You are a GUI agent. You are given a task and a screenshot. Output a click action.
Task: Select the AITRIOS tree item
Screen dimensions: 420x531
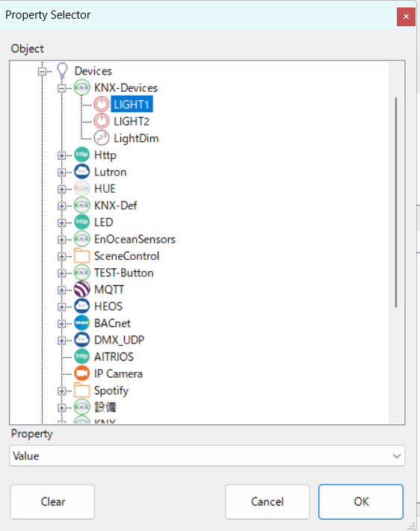114,356
